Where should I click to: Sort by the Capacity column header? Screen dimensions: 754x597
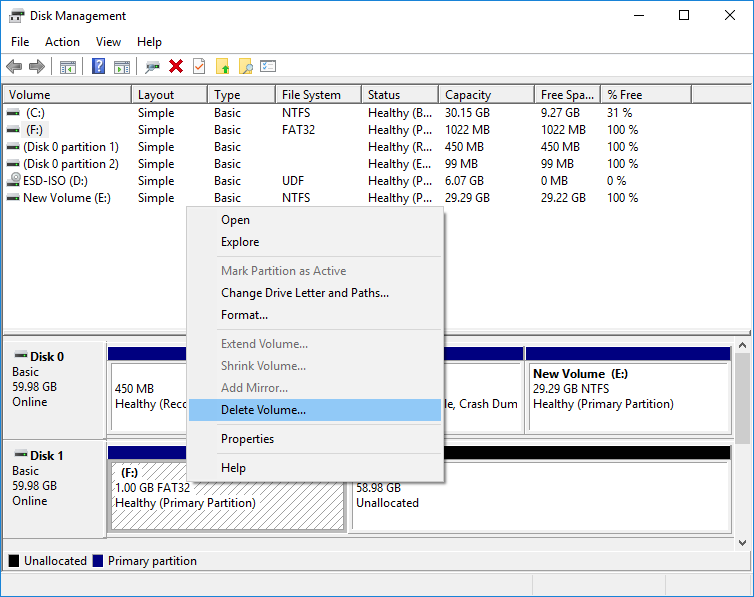pyautogui.click(x=487, y=95)
